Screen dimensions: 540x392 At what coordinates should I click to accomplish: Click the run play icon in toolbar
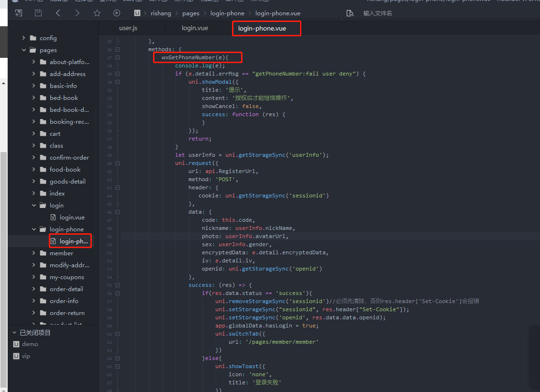[x=117, y=13]
